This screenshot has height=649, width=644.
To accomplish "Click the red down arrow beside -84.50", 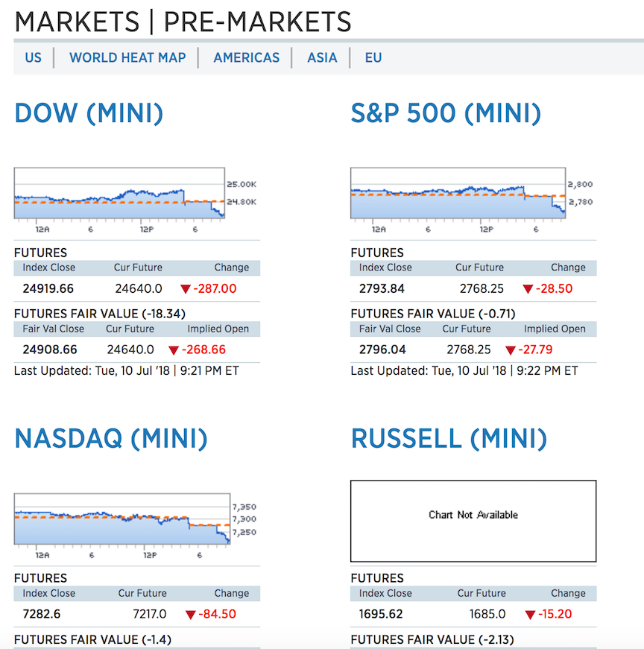I will click(191, 615).
